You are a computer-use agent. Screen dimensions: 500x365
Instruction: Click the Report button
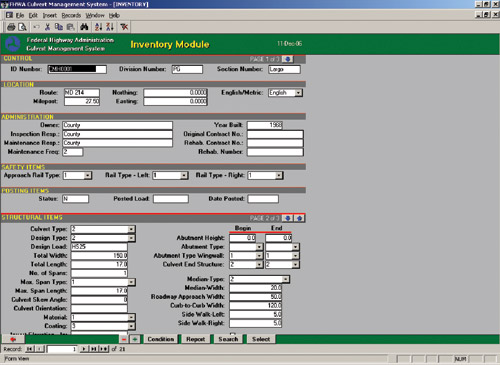point(196,339)
